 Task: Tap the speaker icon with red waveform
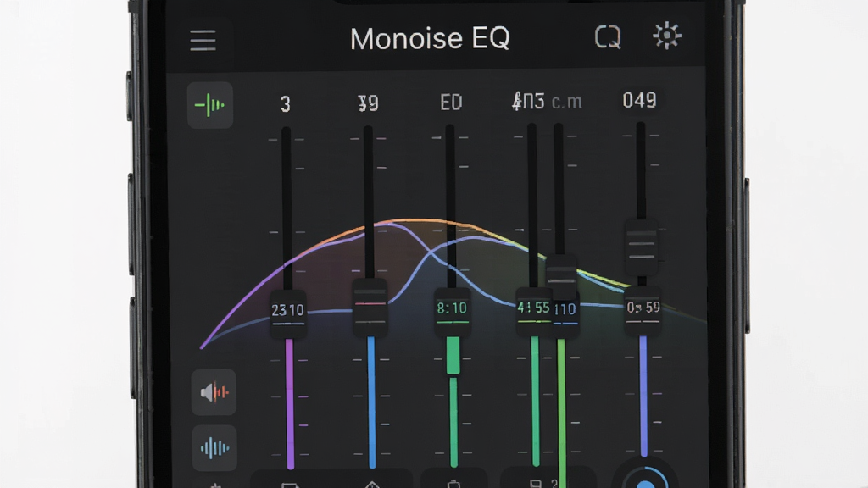click(x=214, y=392)
